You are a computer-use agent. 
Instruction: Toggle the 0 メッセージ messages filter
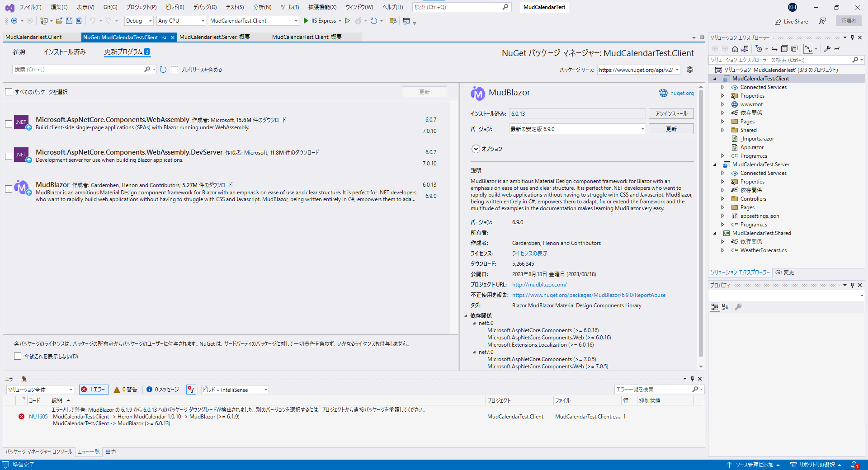click(x=163, y=390)
